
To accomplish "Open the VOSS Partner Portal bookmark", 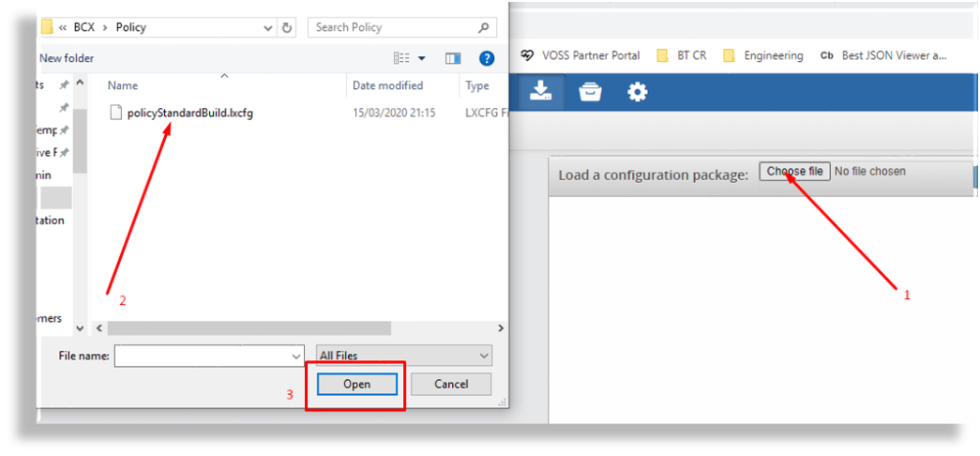I will [580, 55].
